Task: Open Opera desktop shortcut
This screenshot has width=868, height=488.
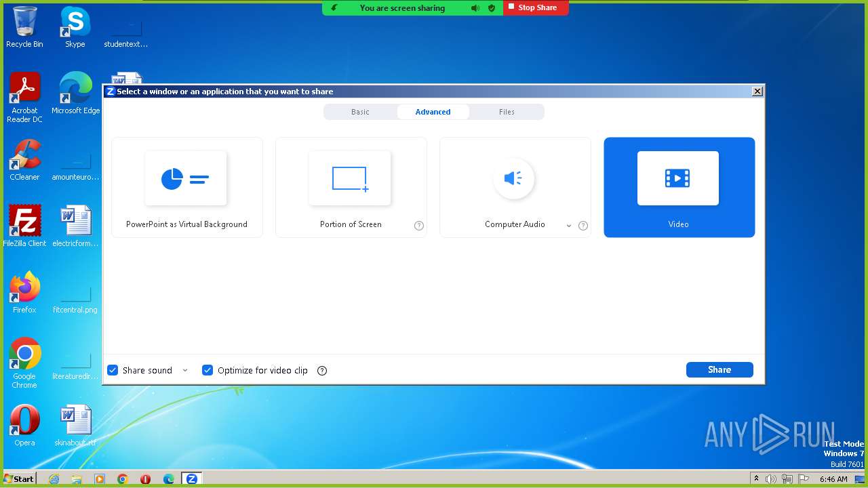Action: click(x=24, y=426)
